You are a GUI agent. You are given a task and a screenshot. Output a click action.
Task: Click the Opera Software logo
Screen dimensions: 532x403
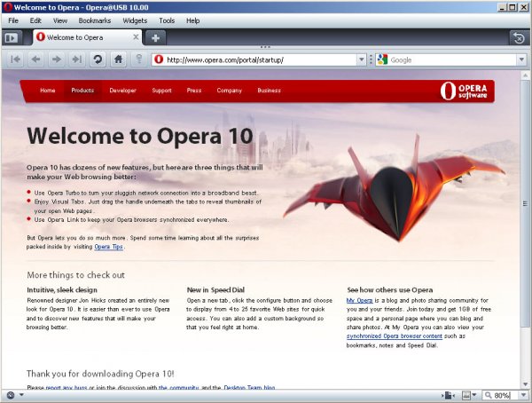point(464,91)
